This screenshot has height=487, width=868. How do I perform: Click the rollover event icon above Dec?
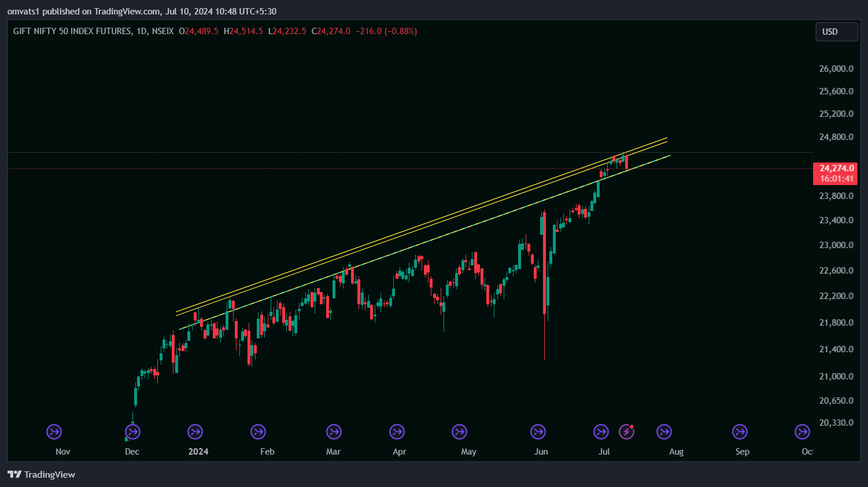click(132, 431)
